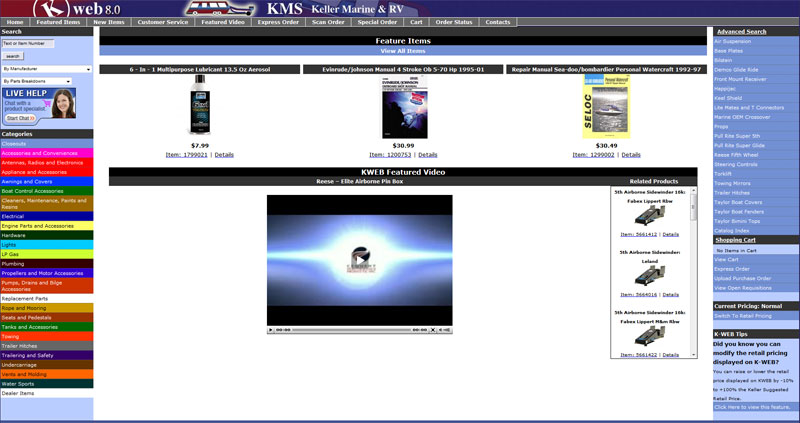The height and width of the screenshot is (423, 800).
Task: Open Item: 1200753 link
Action: 390,155
